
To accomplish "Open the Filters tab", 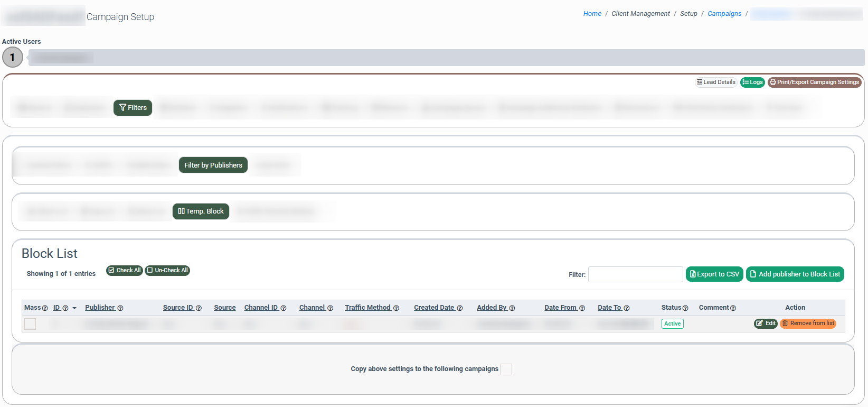I will [x=133, y=108].
